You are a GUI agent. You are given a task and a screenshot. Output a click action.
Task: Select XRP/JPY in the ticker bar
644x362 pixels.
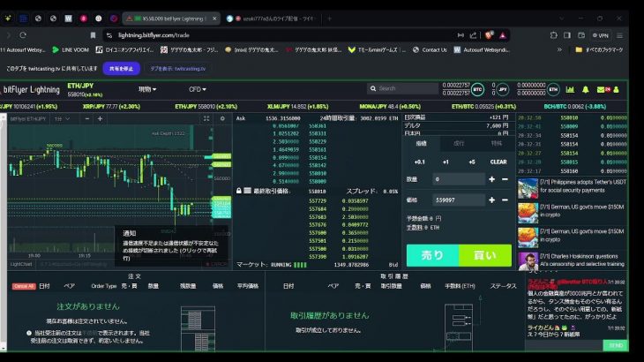tap(111, 107)
